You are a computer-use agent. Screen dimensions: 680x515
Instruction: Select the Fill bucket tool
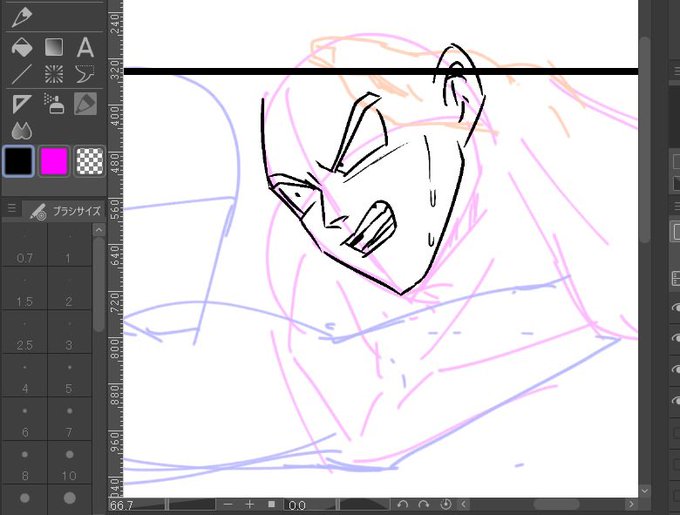22,47
